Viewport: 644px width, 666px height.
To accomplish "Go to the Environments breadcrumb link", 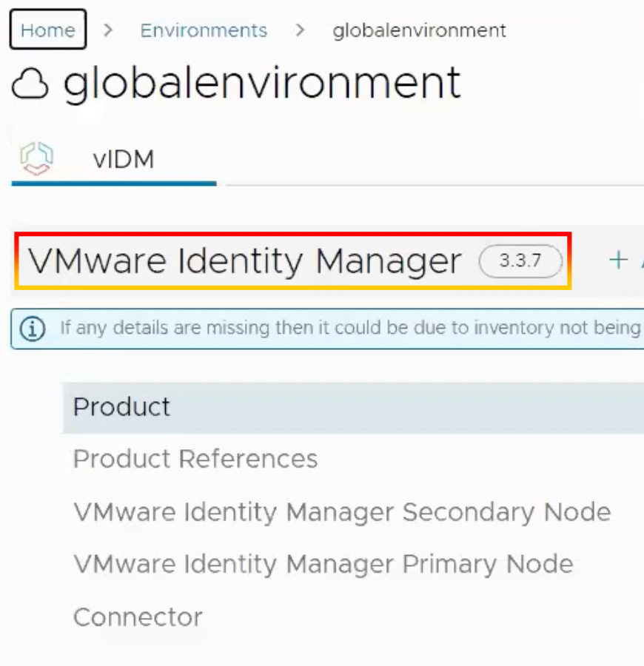I will coord(204,30).
